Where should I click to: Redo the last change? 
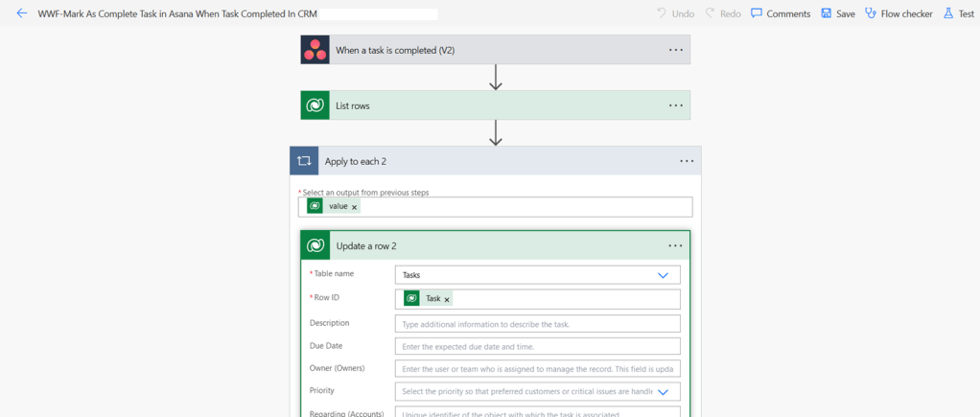723,13
